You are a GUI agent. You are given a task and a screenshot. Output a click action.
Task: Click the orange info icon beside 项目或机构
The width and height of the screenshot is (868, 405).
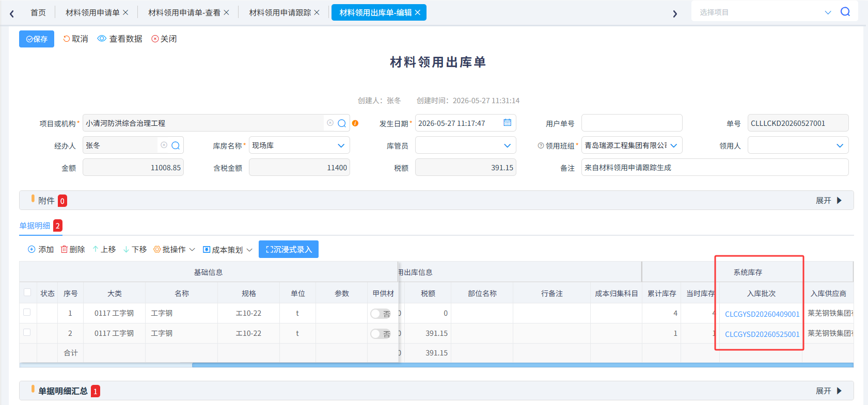(355, 123)
